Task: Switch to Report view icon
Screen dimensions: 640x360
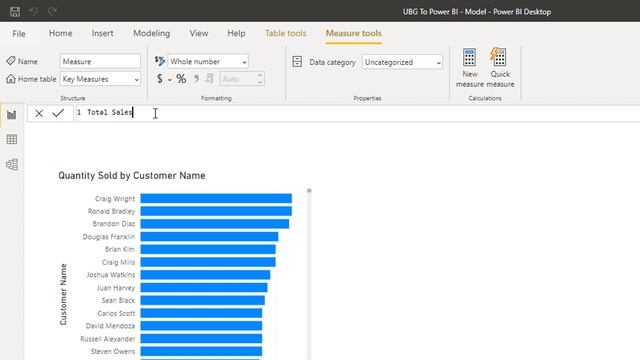Action: point(11,115)
